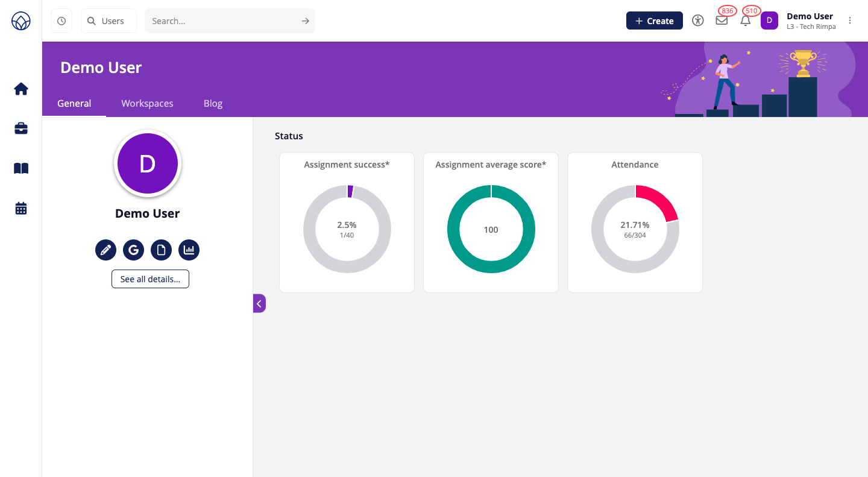This screenshot has height=477, width=868.
Task: Open the messages envelope icon
Action: pyautogui.click(x=722, y=21)
